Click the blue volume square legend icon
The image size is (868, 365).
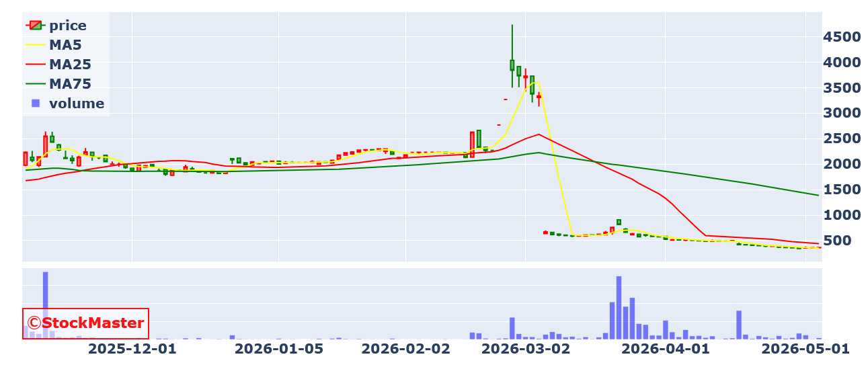coord(36,104)
